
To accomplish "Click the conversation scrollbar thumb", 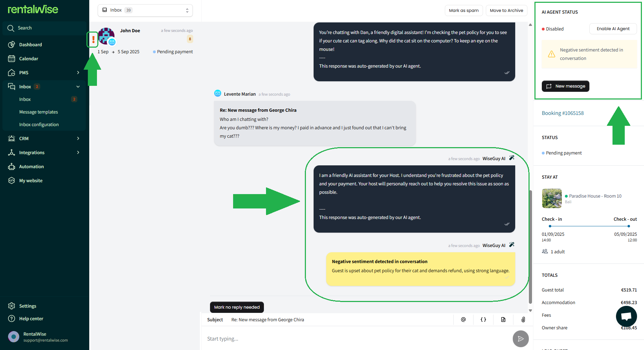I will pos(530,247).
